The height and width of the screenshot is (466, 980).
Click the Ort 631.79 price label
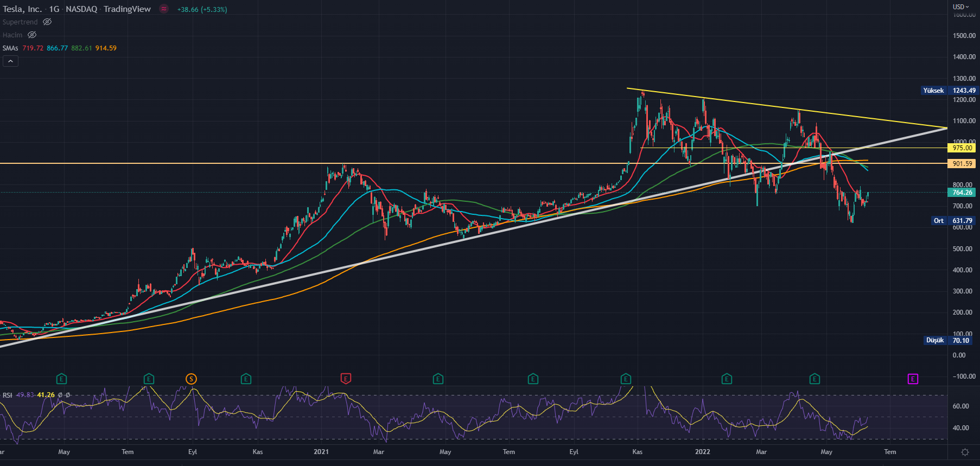pos(953,221)
